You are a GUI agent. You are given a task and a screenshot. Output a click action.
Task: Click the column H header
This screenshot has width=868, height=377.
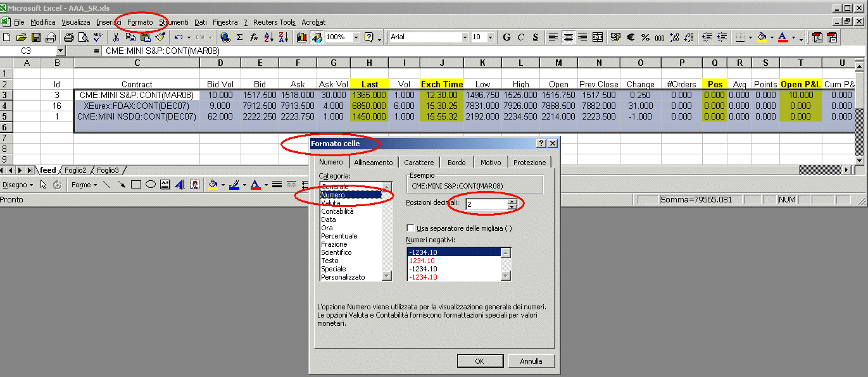(370, 63)
